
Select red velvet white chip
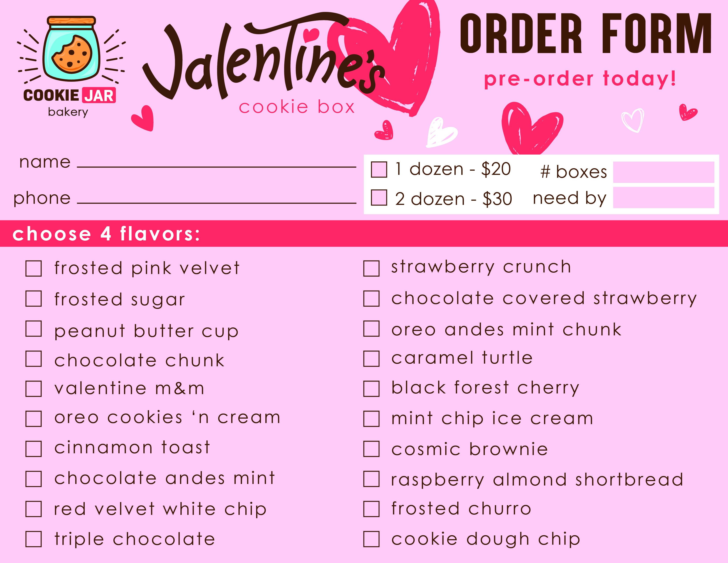pyautogui.click(x=34, y=509)
